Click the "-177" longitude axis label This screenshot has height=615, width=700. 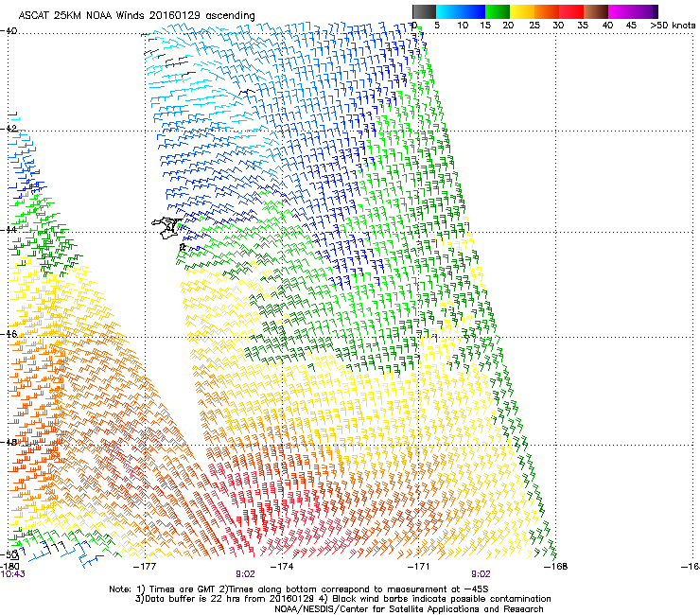(x=145, y=567)
